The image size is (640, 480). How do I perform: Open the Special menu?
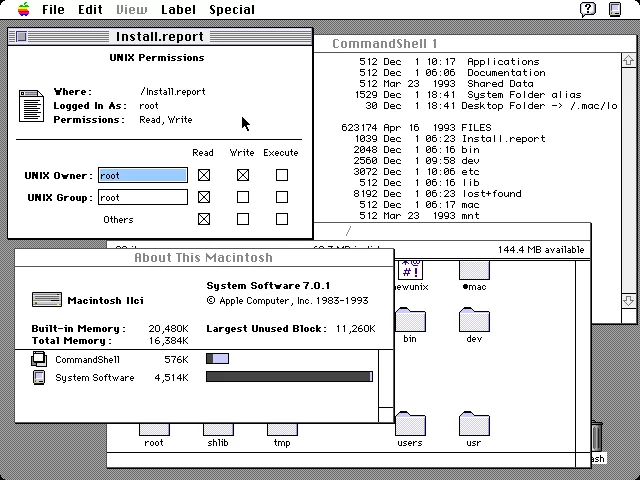click(x=232, y=9)
